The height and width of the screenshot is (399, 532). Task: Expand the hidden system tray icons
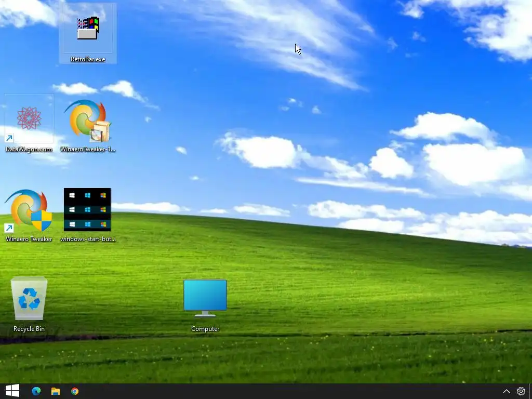pyautogui.click(x=506, y=391)
